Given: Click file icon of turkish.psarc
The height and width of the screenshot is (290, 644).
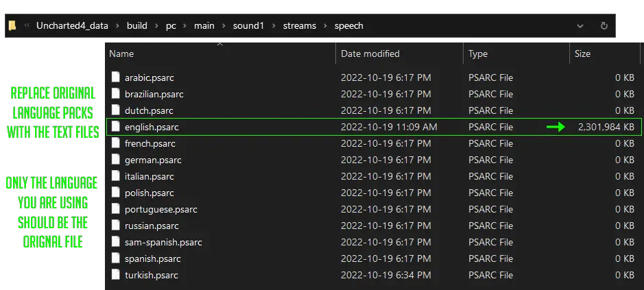Looking at the screenshot, I should coord(116,275).
